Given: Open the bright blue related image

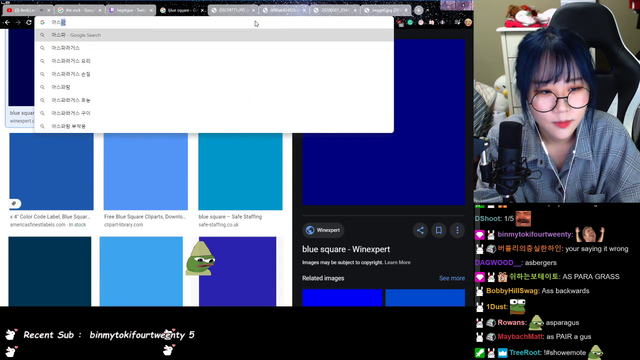Looking at the screenshot, I should coord(342,298).
